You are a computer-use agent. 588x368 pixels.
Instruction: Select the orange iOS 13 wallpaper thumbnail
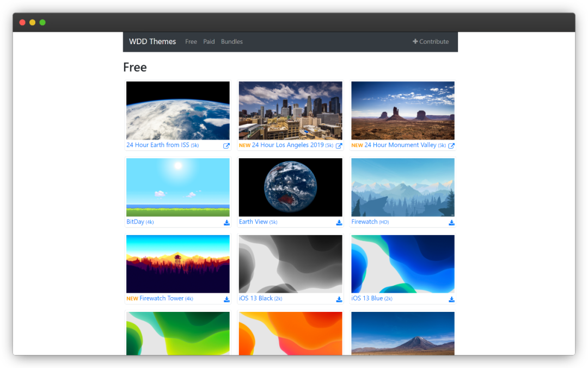[x=290, y=334]
